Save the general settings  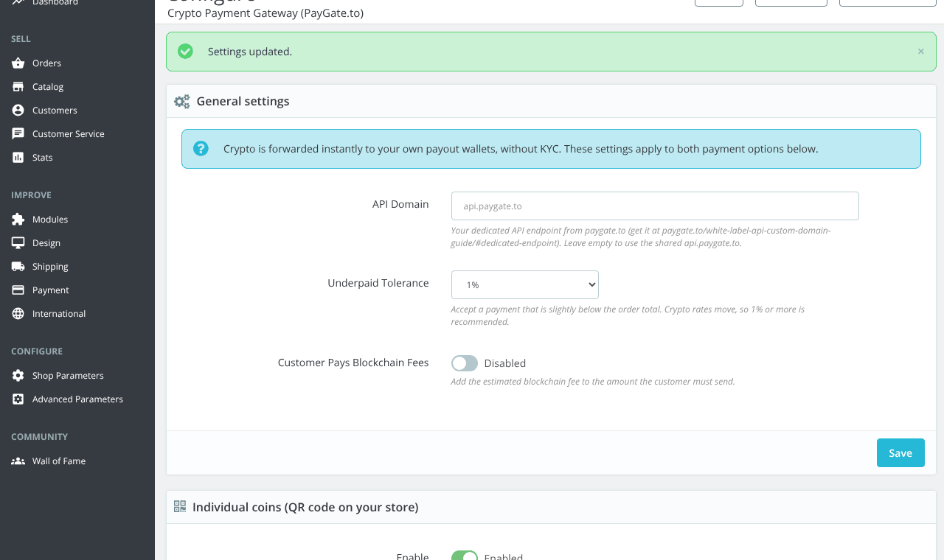(900, 453)
